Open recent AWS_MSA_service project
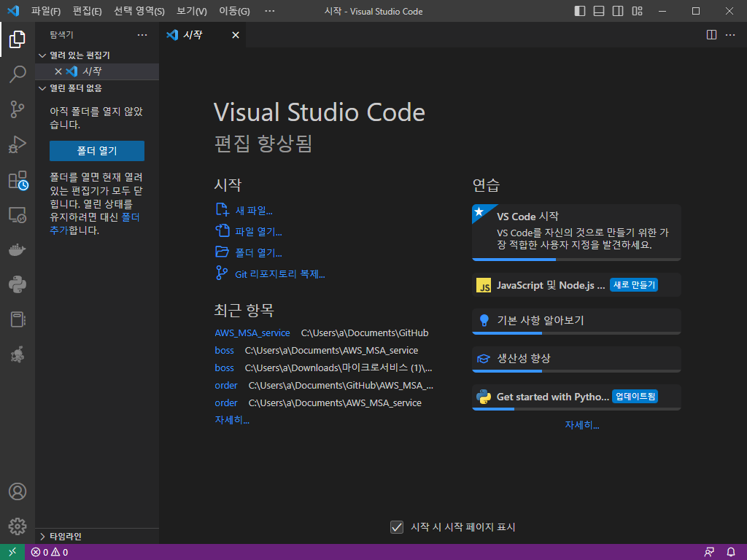The image size is (747, 560). click(252, 332)
